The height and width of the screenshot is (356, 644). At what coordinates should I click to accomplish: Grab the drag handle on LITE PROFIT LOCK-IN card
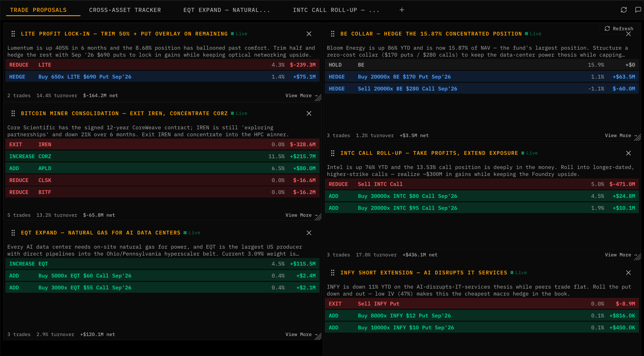[x=13, y=34]
